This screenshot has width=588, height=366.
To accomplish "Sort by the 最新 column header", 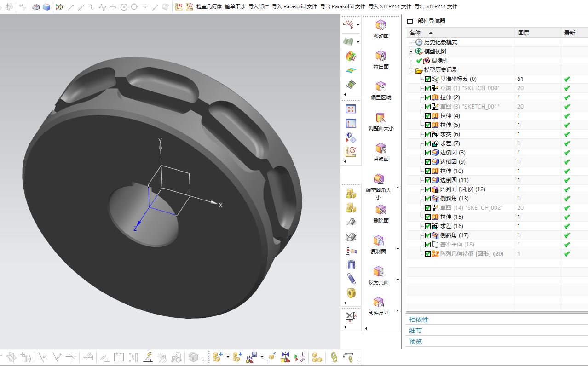I will (x=574, y=33).
